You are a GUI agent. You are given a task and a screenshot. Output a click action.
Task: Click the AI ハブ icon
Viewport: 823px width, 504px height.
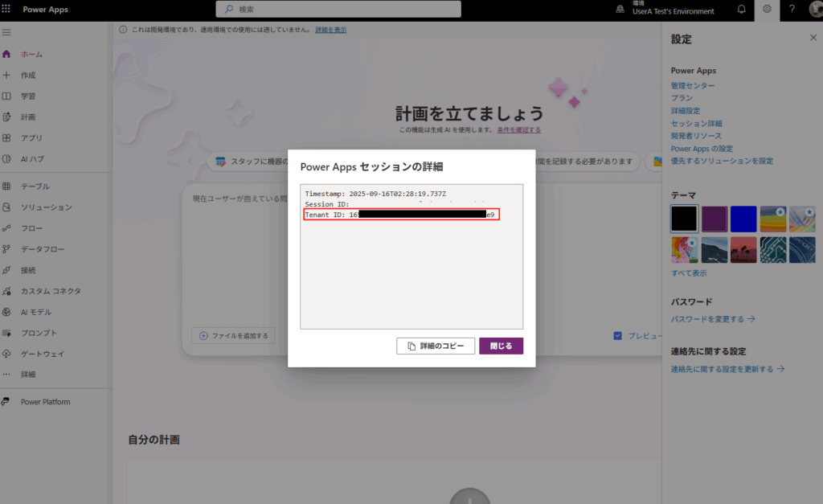click(6, 159)
